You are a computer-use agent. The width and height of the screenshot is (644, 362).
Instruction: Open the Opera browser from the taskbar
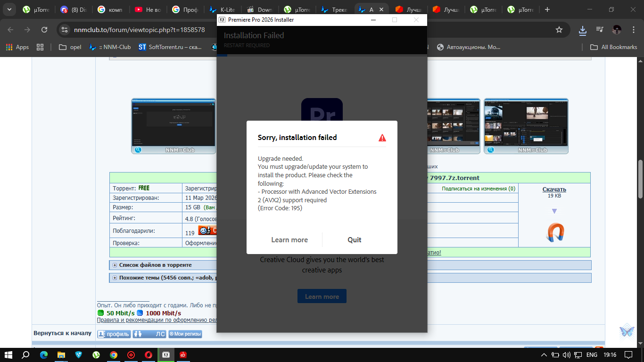(x=149, y=354)
